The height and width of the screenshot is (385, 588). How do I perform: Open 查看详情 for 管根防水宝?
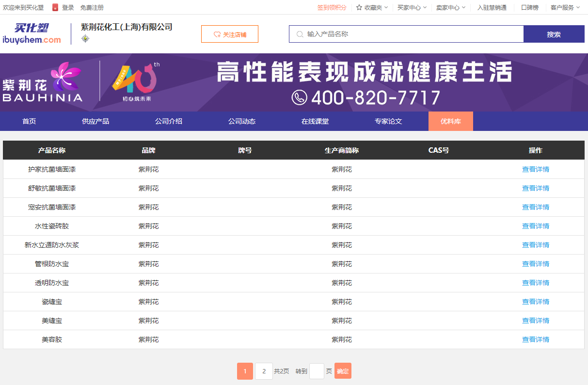click(536, 264)
